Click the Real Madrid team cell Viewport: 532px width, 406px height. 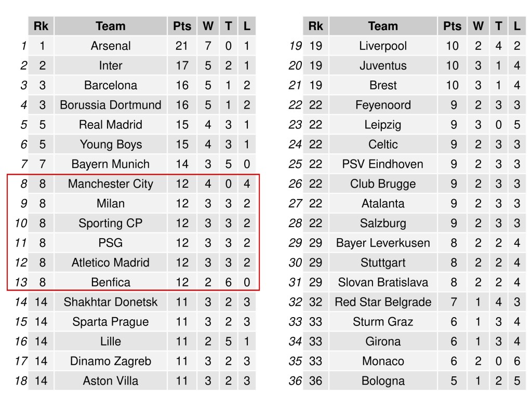[111, 125]
